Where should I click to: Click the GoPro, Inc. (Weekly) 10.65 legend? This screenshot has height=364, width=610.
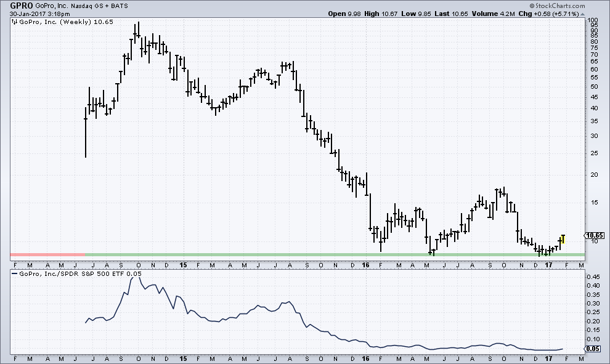[66, 22]
